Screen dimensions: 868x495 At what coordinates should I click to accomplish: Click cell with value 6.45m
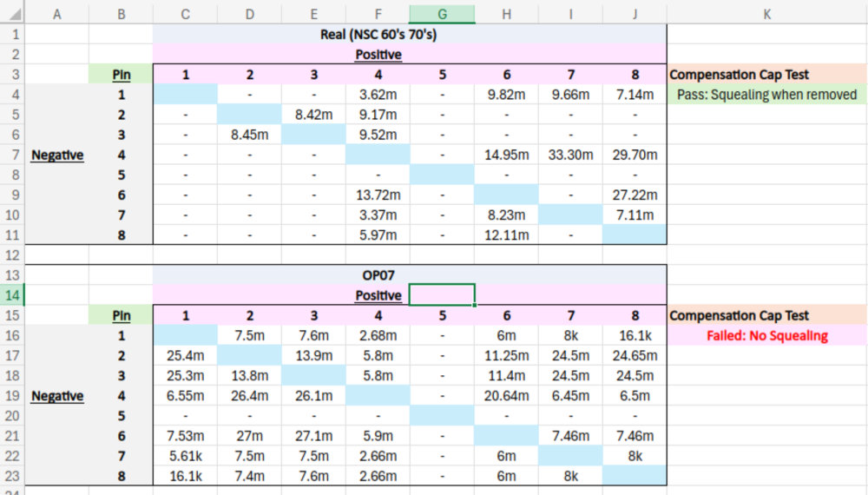(x=571, y=396)
